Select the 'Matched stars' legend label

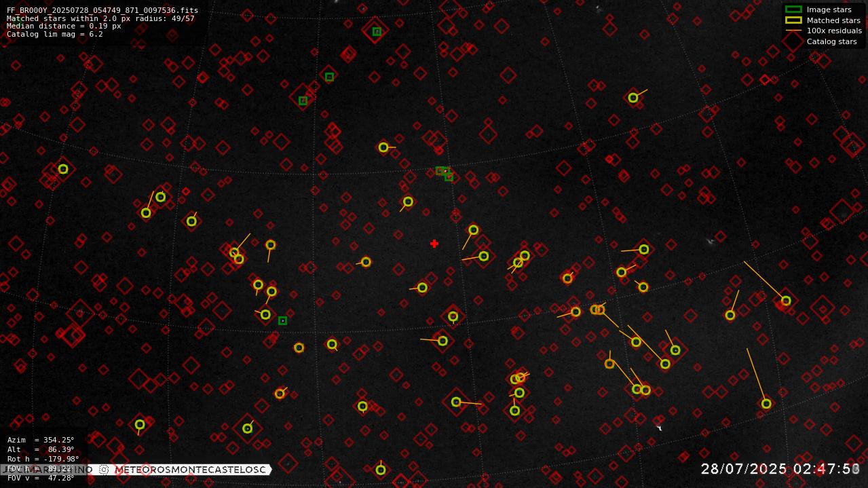tap(833, 20)
